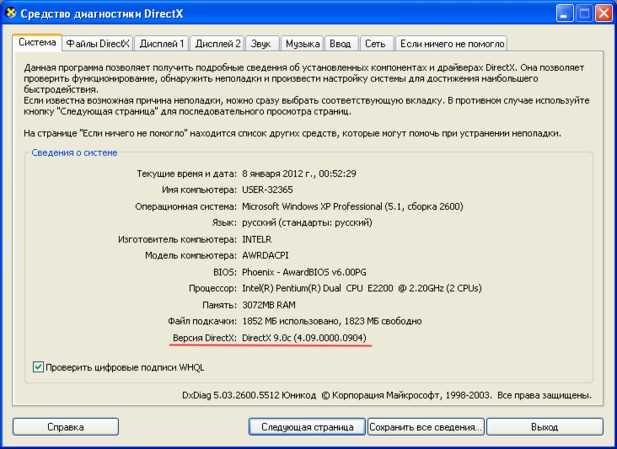This screenshot has width=617, height=449.
Task: Toggle the Проверить цифровые подписи WHQL checkbox
Action: [38, 368]
